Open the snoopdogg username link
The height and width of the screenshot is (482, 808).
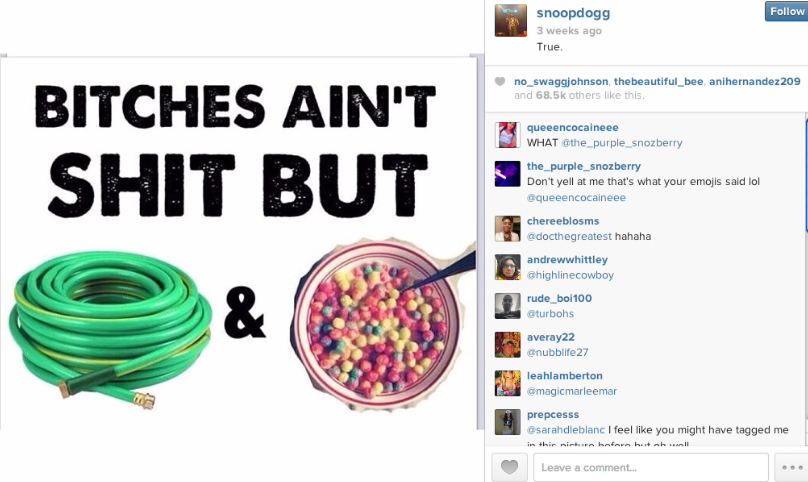[x=573, y=13]
